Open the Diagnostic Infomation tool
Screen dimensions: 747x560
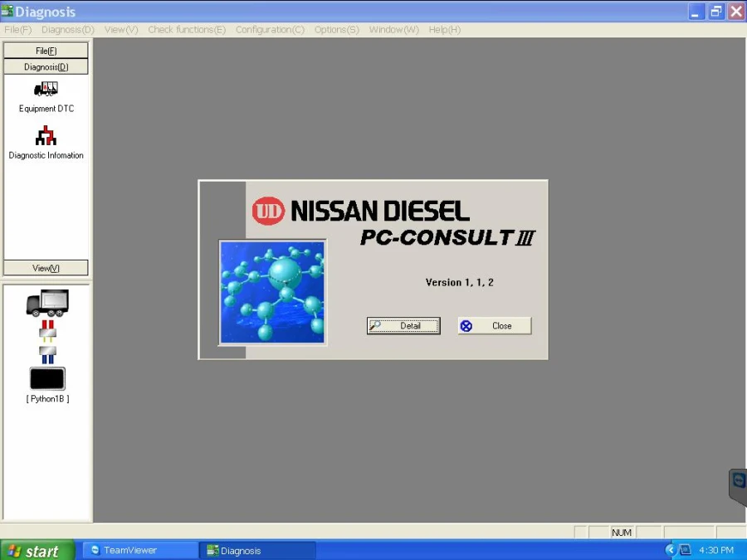click(x=46, y=143)
